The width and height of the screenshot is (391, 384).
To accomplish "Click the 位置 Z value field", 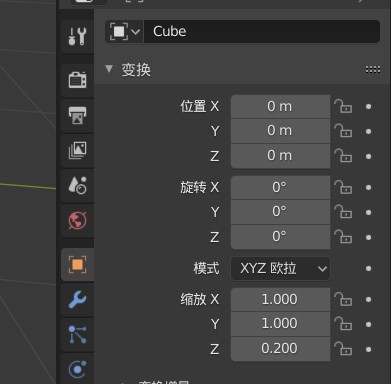I will 280,156.
